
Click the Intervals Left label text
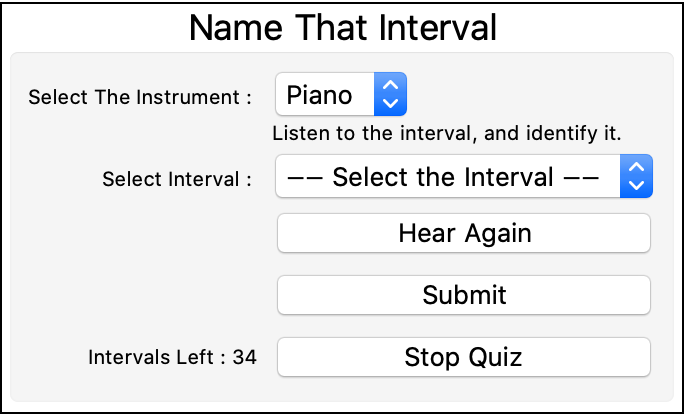point(157,357)
